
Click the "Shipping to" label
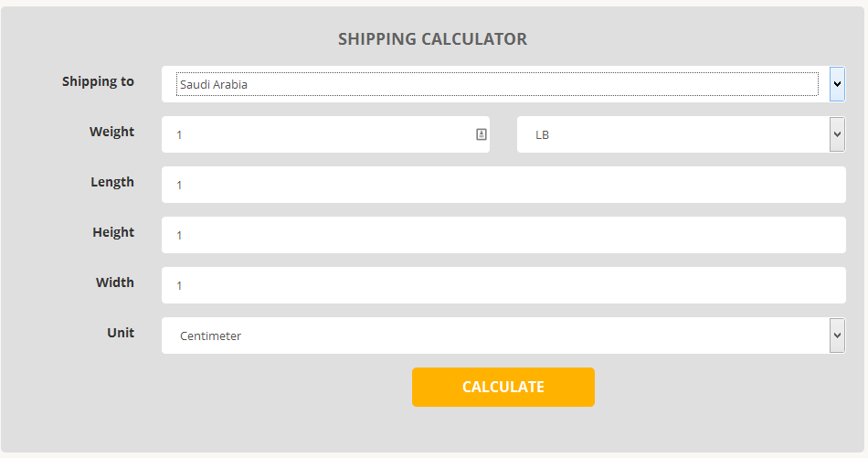coord(98,81)
